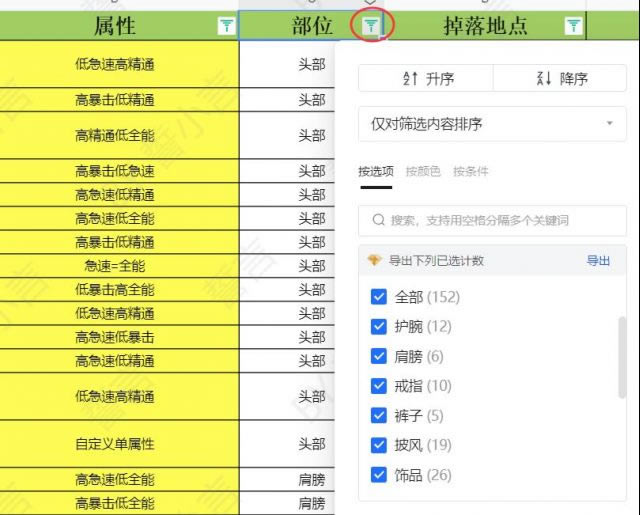Click the filter search input field
The image size is (640, 515).
[500, 220]
